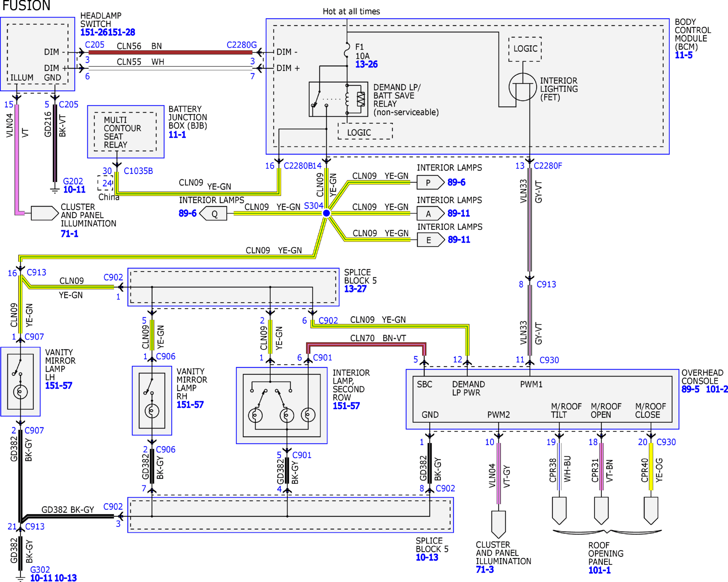This screenshot has width=728, height=582.
Task: Click the FUSION title text
Action: [x=26, y=5]
